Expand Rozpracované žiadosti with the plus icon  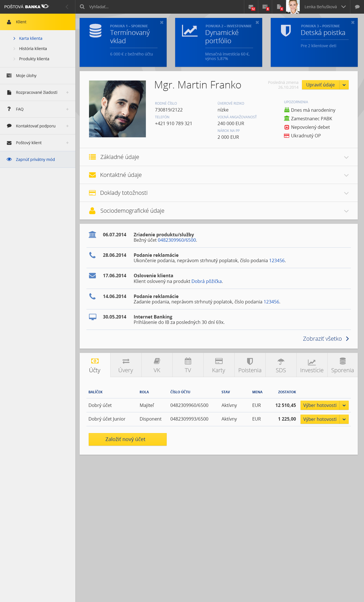(67, 92)
